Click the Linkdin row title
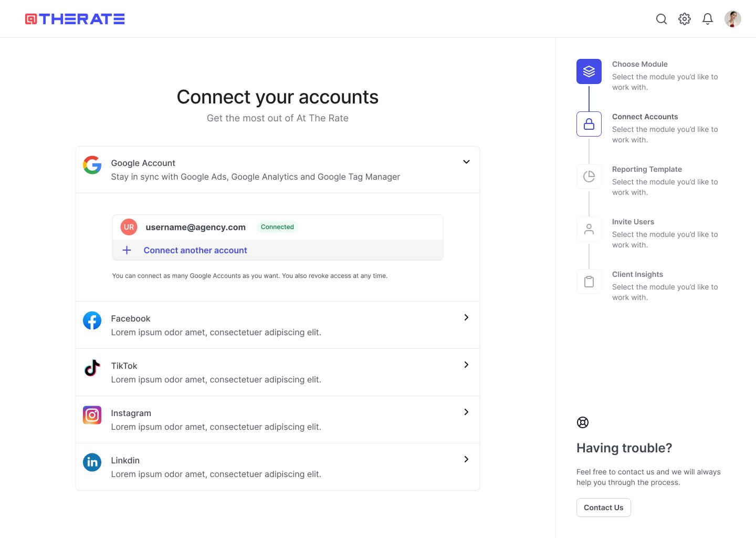 (x=125, y=460)
